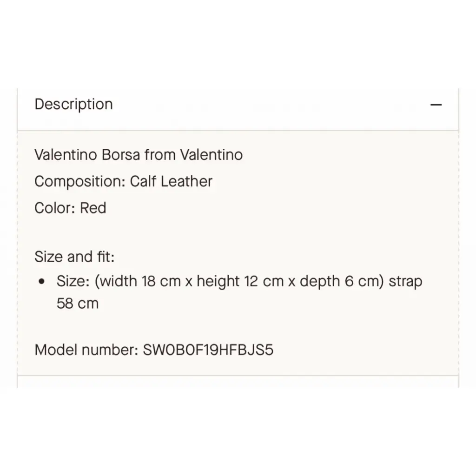The width and height of the screenshot is (476, 476).
Task: Select model number SW0B0F19HFBJS5
Action: click(x=208, y=350)
